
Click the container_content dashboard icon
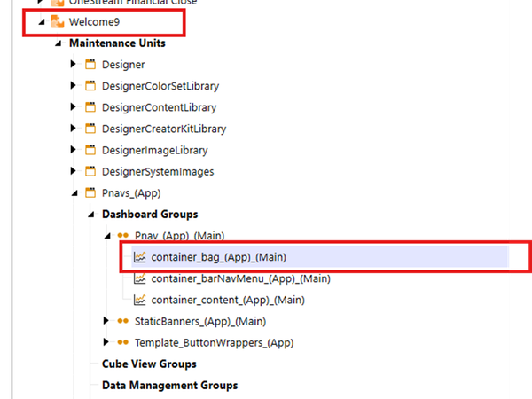(139, 300)
